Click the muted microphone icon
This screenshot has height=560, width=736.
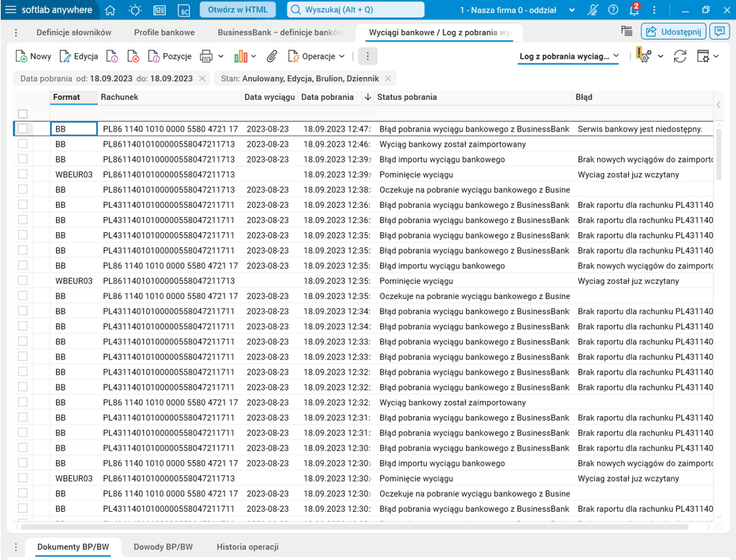click(x=592, y=10)
